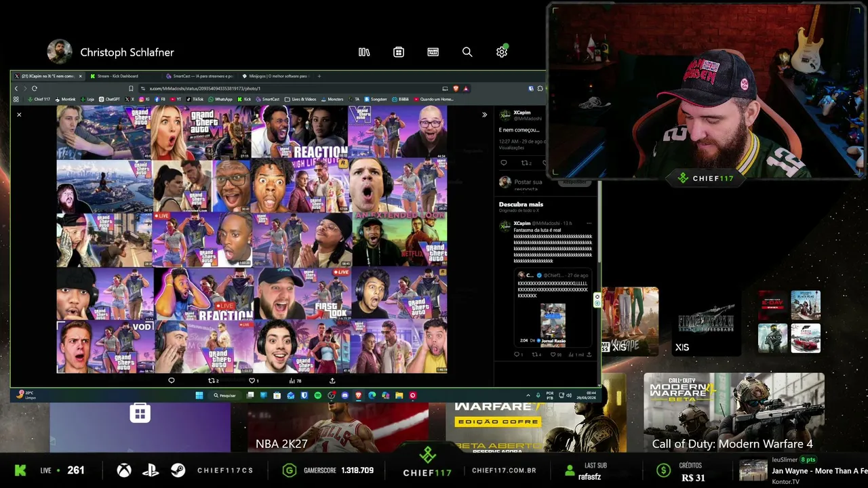Screen dimensions: 868x488
Task: Bookmark this page in the address bar
Action: [131, 88]
